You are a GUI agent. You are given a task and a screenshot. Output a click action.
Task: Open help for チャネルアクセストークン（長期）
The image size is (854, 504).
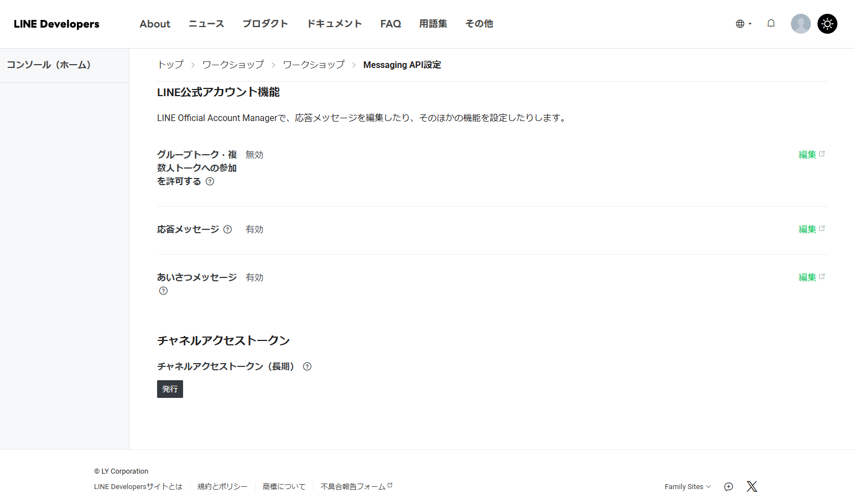pyautogui.click(x=307, y=366)
